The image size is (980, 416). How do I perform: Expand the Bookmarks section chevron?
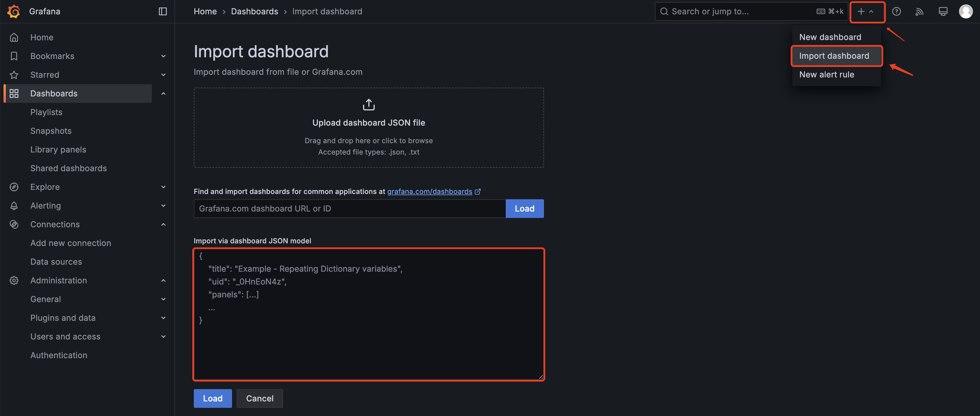pyautogui.click(x=164, y=56)
